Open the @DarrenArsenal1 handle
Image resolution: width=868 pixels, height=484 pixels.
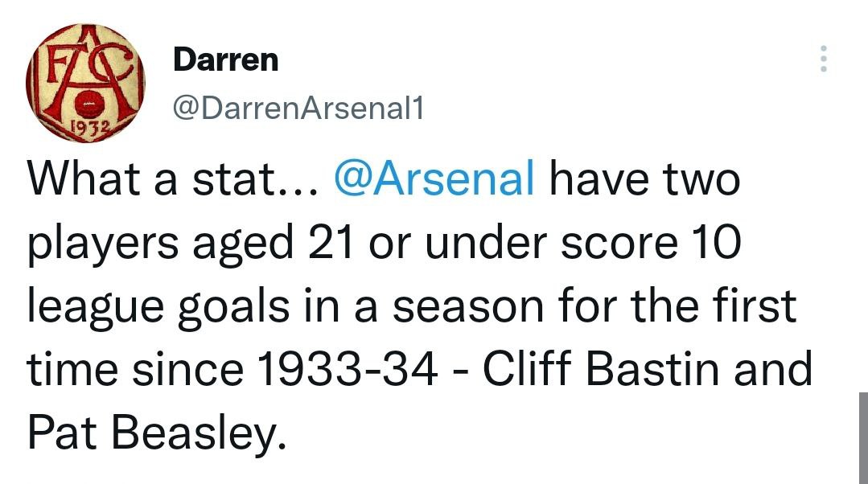[x=298, y=109]
